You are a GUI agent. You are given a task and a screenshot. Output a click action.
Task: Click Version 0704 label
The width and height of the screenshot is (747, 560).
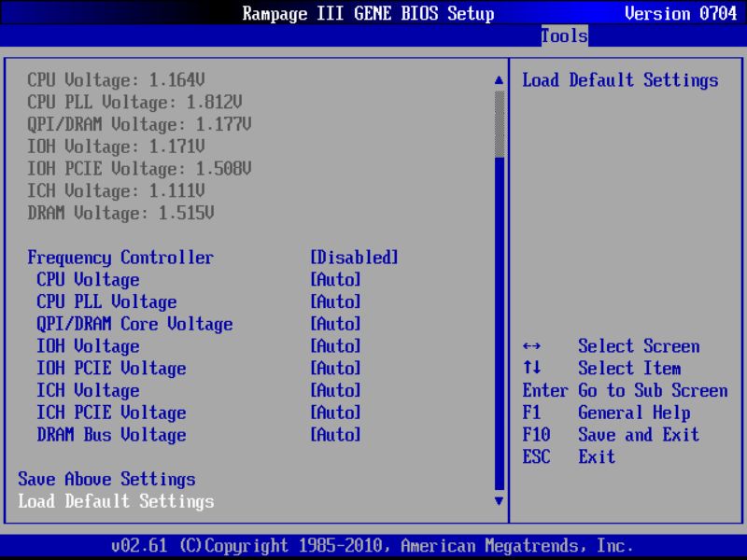(x=681, y=13)
